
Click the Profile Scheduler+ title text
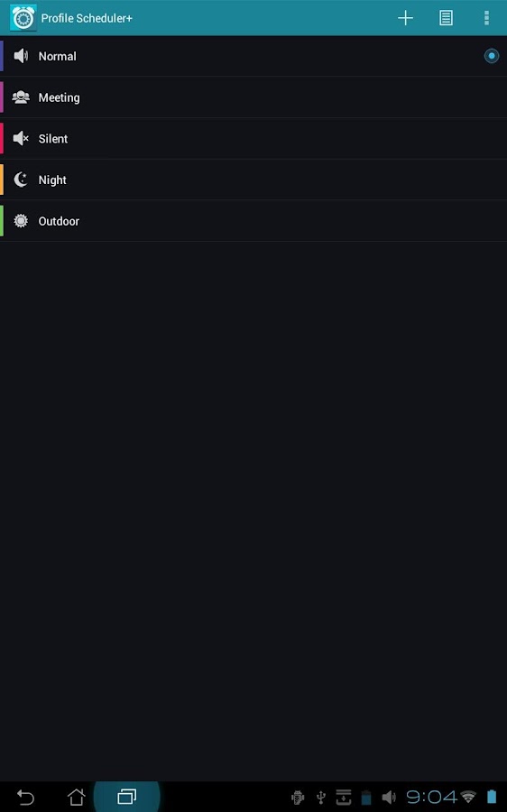87,18
